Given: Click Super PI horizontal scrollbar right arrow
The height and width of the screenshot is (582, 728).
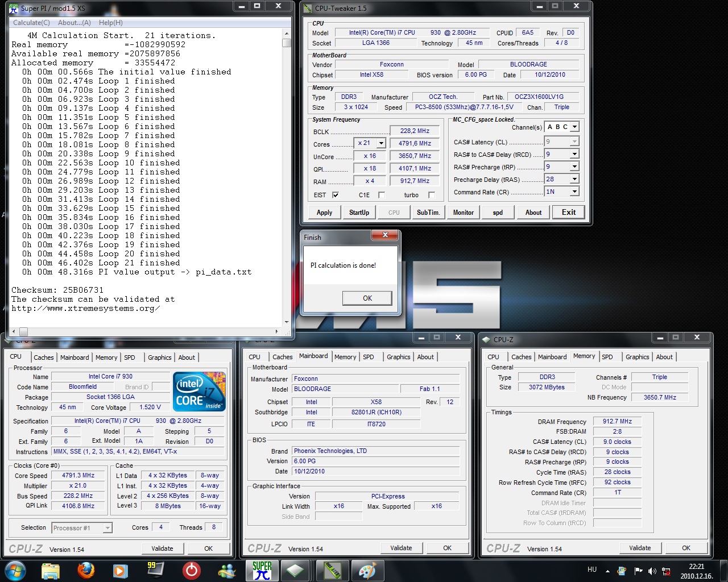Looking at the screenshot, I should (277, 331).
